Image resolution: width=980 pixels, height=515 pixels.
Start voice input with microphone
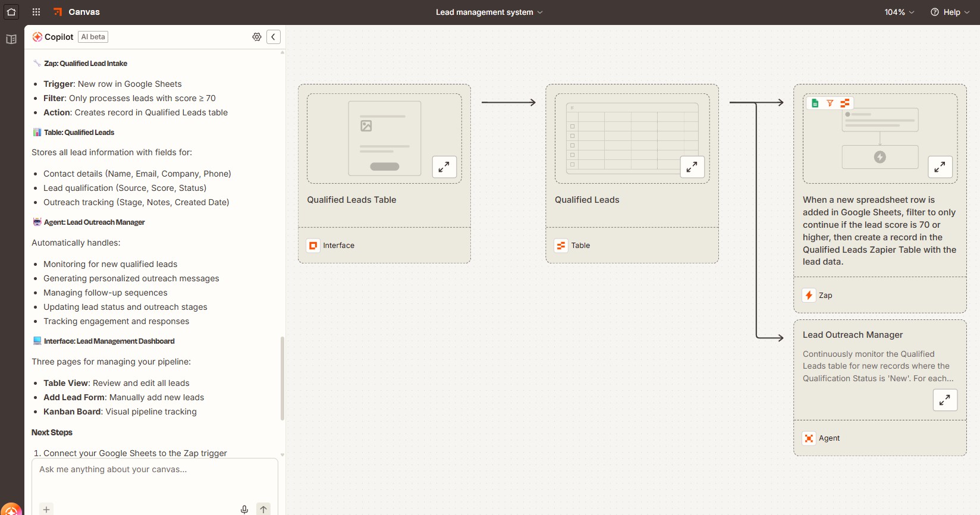coord(244,509)
